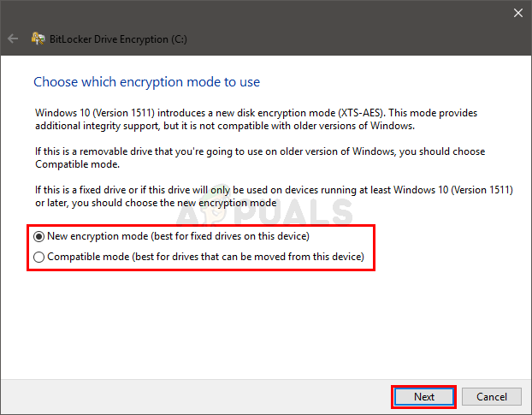This screenshot has height=415, width=532.
Task: Click the blank white area below the radio options
Action: pos(257,325)
